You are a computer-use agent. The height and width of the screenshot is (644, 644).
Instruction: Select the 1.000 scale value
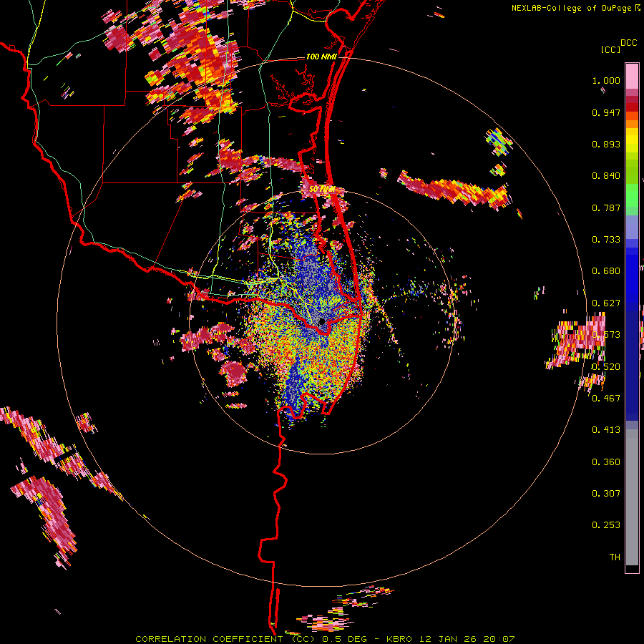point(606,80)
